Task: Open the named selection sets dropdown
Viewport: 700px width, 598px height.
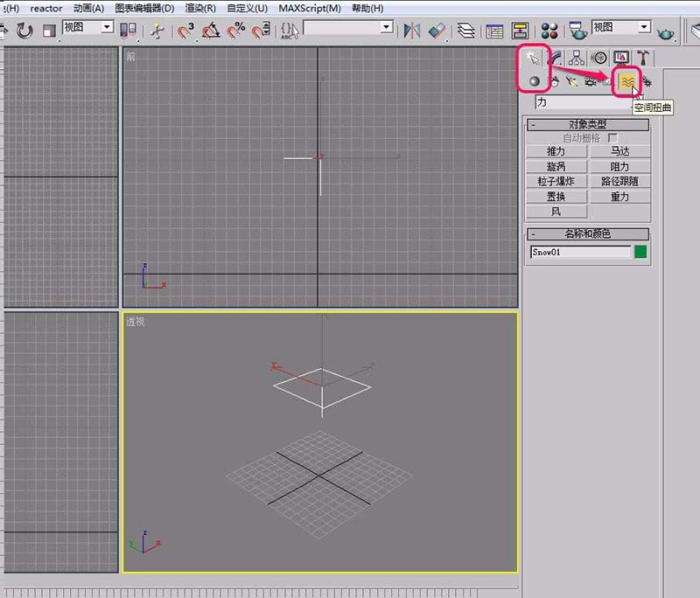Action: pos(348,27)
